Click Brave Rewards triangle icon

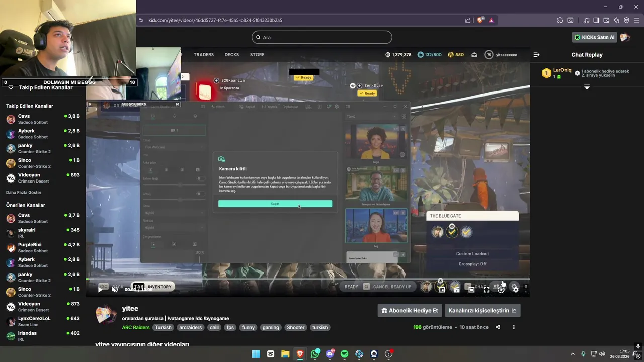pyautogui.click(x=491, y=20)
